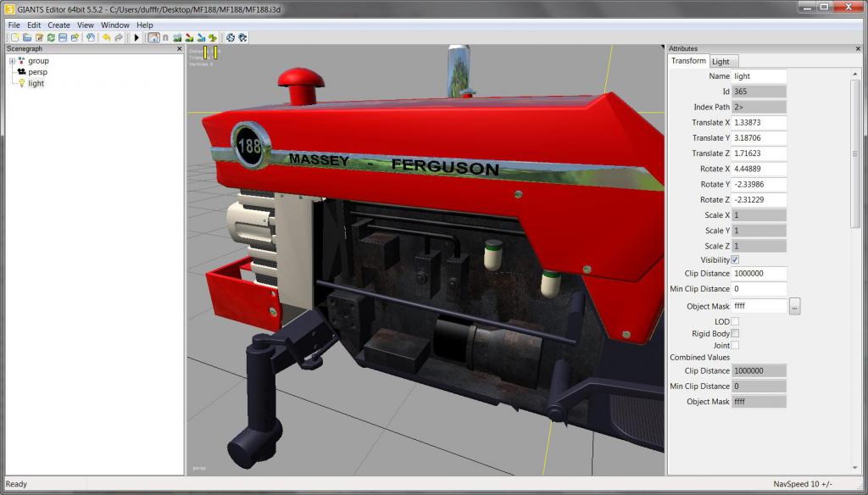Start the game with the black Play arrow

tap(136, 37)
